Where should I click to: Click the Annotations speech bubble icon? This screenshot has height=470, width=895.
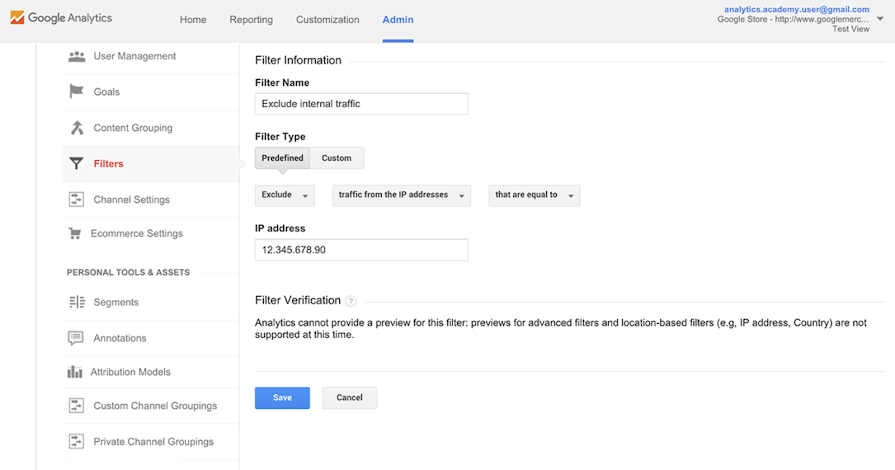[76, 338]
